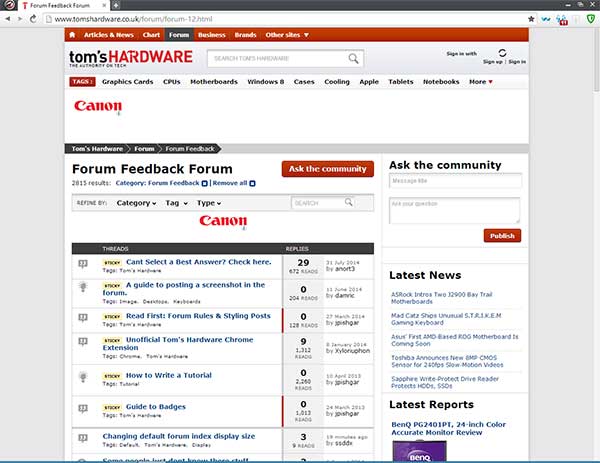Open the 'Articles & News' menu item
600x463 pixels.
pyautogui.click(x=108, y=34)
